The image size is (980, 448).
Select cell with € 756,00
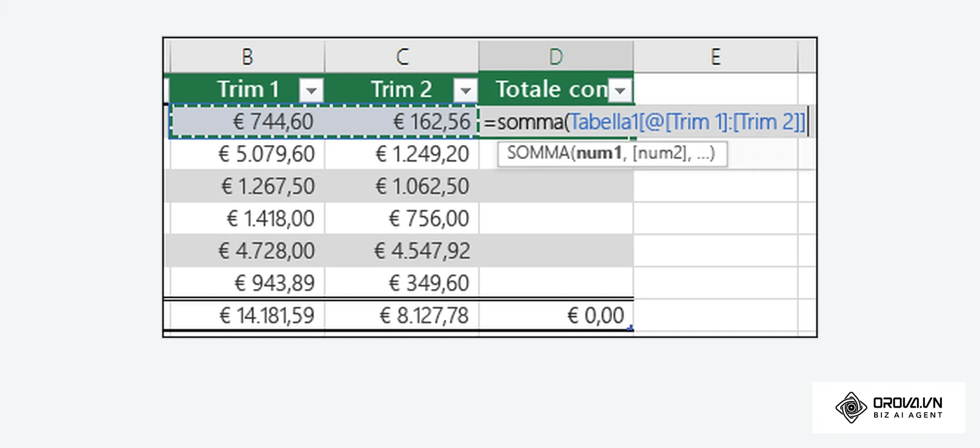coord(402,218)
